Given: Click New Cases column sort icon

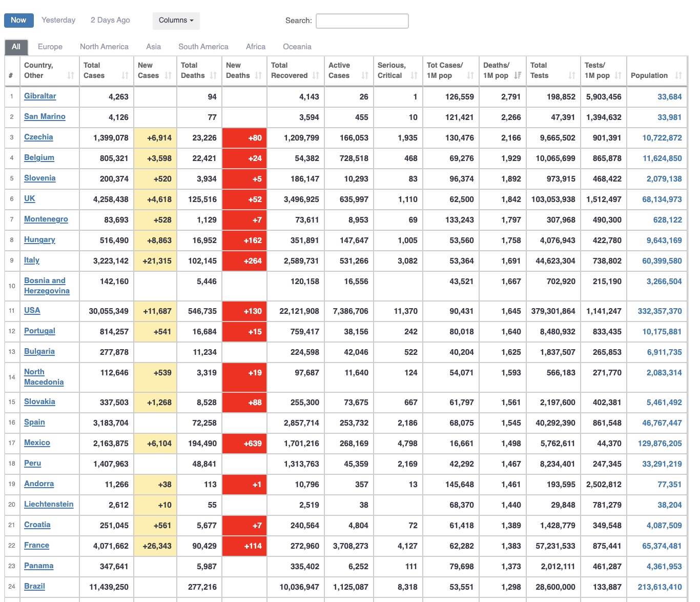Looking at the screenshot, I should pos(168,75).
